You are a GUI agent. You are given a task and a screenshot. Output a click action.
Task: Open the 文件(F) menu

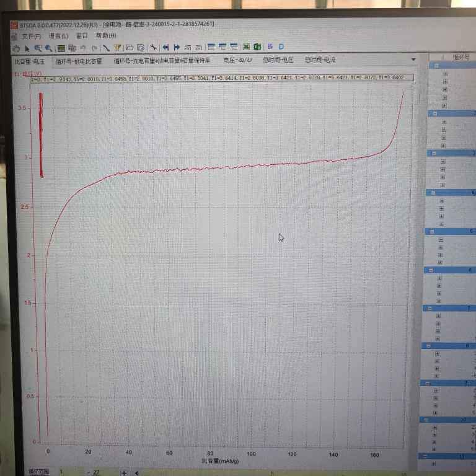(x=31, y=37)
